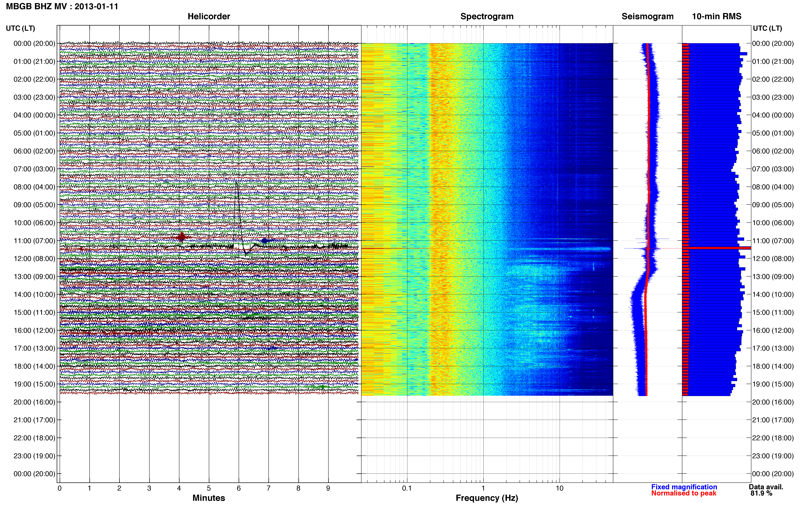The image size is (812, 508).
Task: Click left time label '13:00 (09:00)'
Action: click(34, 277)
